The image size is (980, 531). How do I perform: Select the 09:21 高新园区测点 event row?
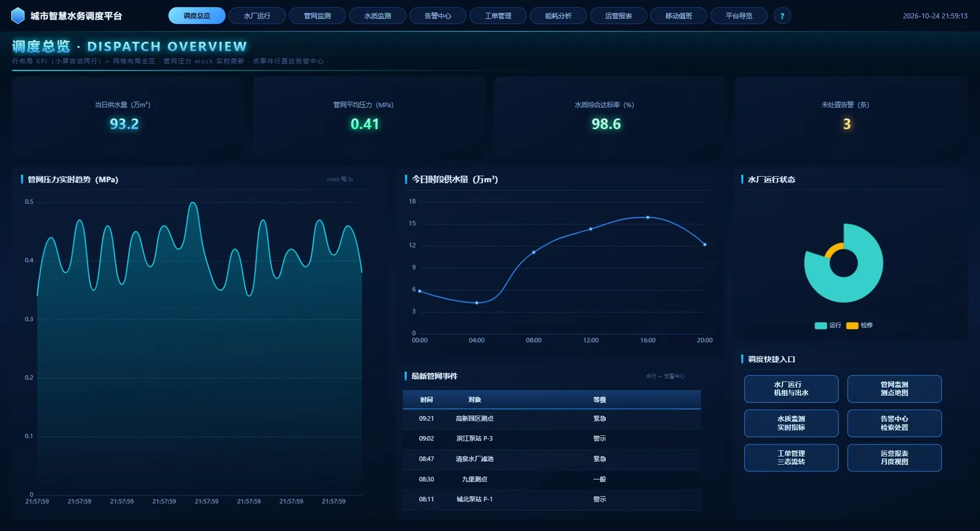click(552, 419)
